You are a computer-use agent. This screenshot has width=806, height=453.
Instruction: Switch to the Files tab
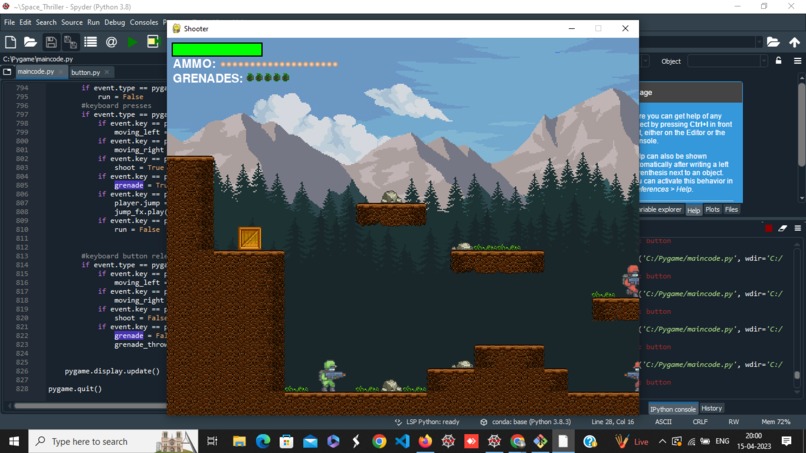731,209
